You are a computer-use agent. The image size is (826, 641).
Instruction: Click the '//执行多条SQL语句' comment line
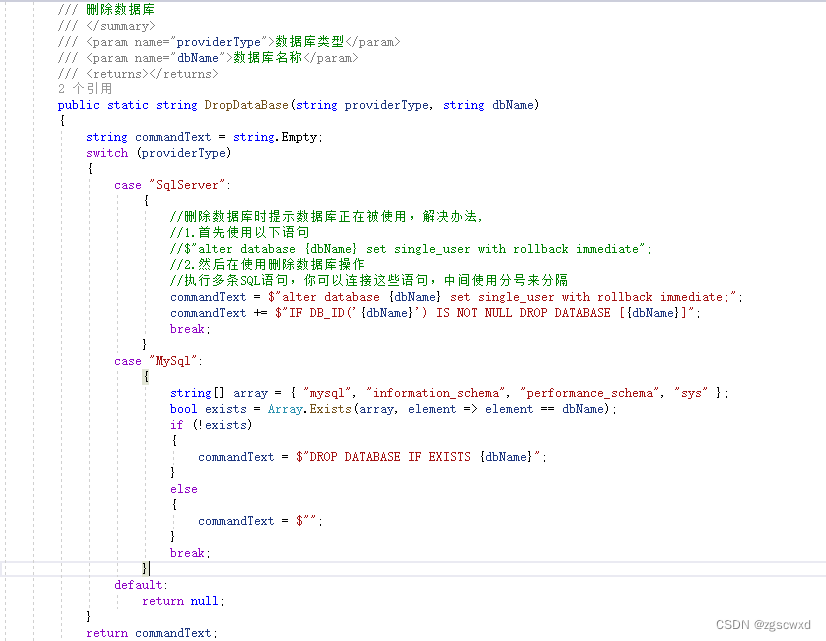[369, 280]
